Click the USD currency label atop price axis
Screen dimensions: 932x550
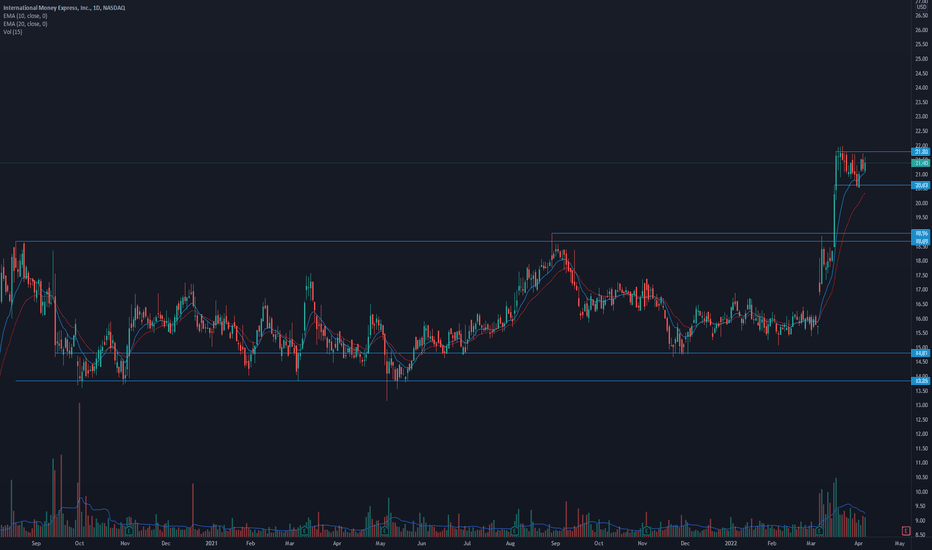[x=921, y=7]
